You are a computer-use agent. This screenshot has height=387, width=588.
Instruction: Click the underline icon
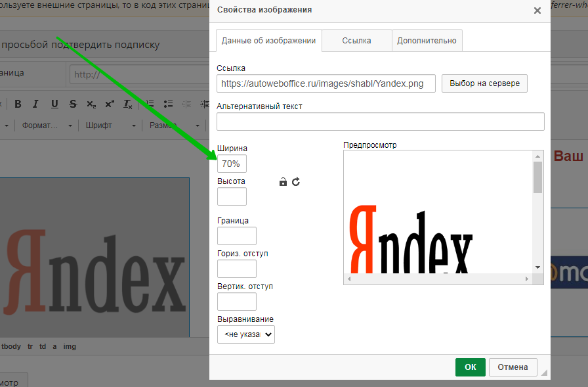click(54, 104)
